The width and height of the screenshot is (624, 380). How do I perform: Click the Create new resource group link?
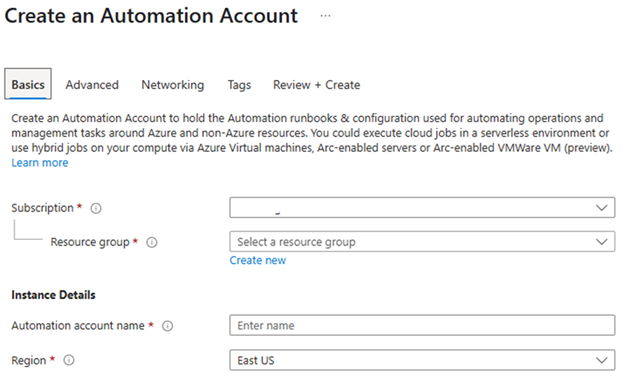[257, 260]
